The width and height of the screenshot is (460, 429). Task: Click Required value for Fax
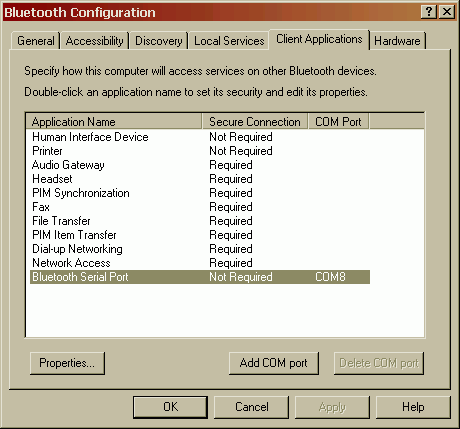(231, 207)
